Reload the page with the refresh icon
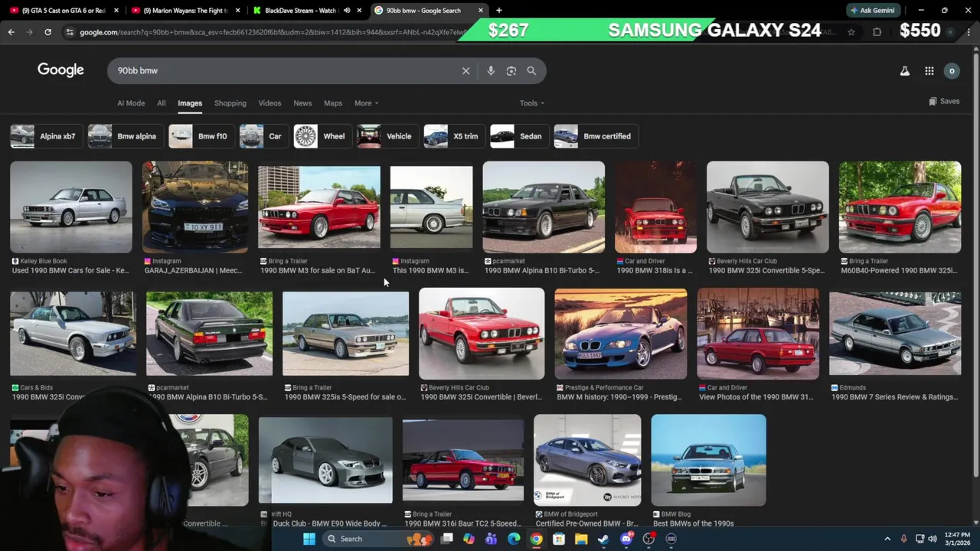 pos(47,32)
